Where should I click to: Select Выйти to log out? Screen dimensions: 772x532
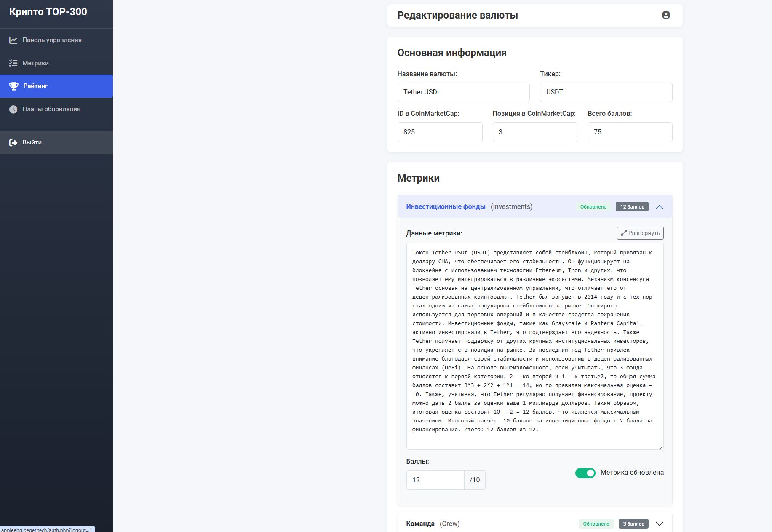pyautogui.click(x=56, y=142)
